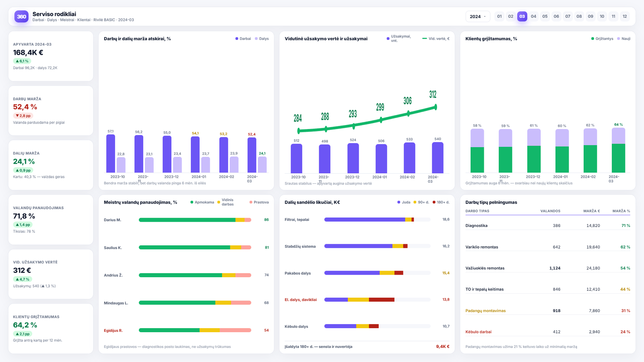
Task: Choose month 08 in the selector
Action: [579, 16]
